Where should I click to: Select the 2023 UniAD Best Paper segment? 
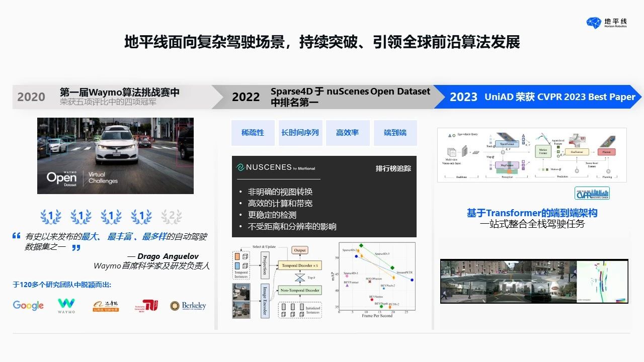point(538,97)
